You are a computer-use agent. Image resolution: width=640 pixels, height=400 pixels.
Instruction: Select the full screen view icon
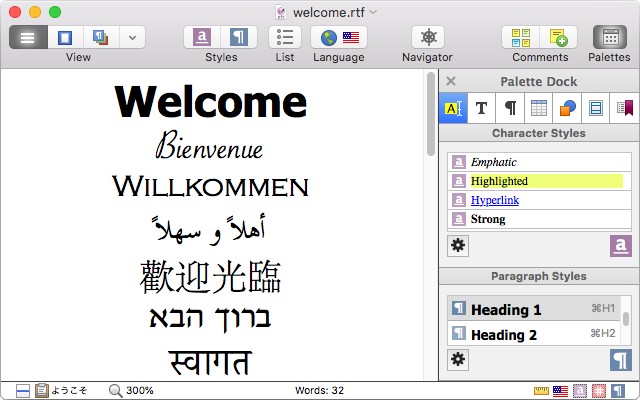101,38
